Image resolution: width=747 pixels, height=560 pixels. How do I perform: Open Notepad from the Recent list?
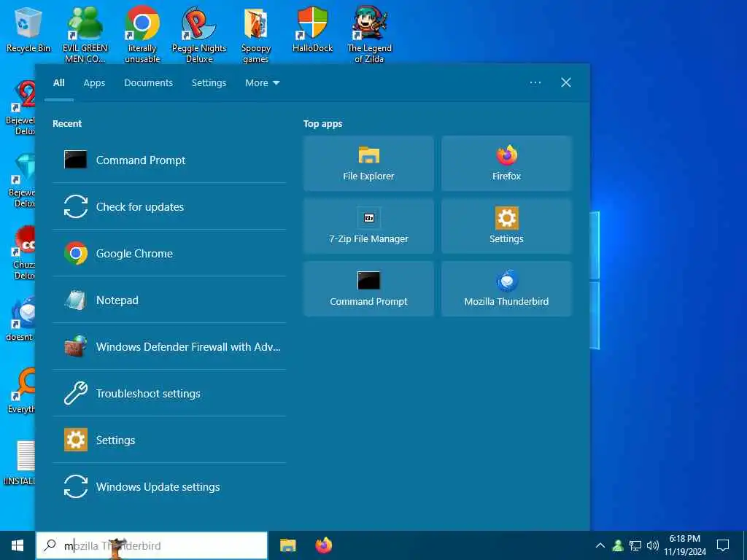click(169, 300)
